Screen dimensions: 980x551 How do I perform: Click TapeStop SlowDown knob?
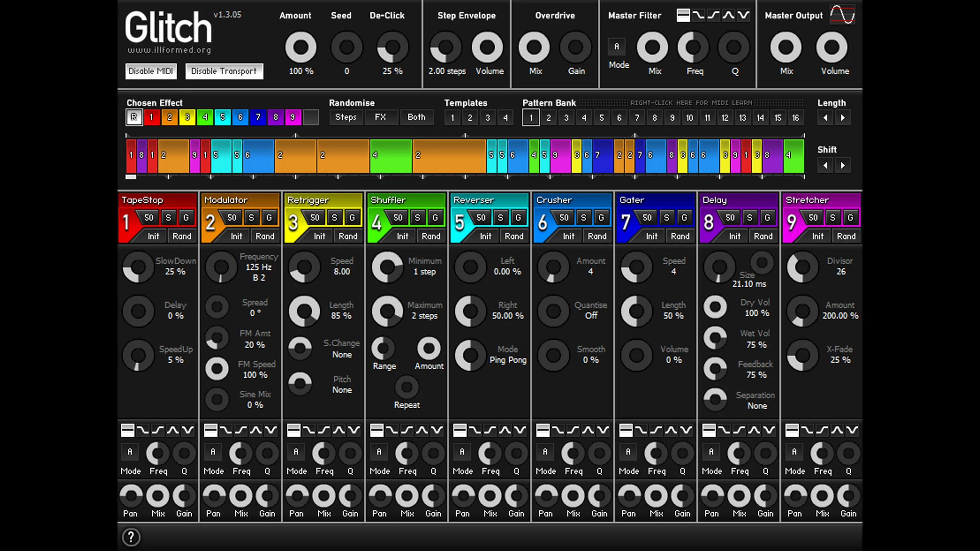point(138,267)
